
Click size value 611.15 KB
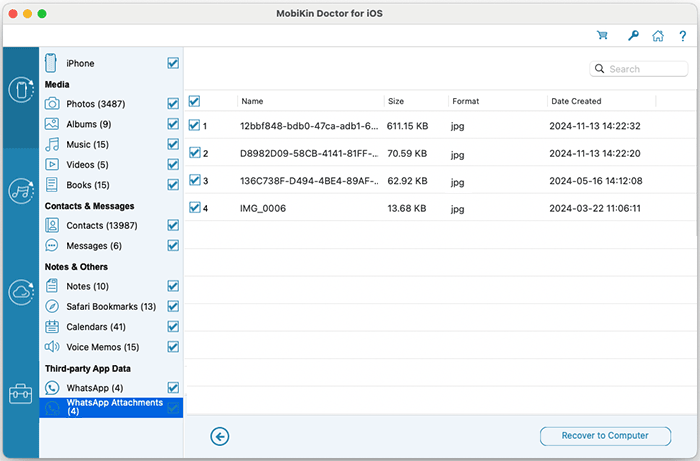click(x=407, y=126)
